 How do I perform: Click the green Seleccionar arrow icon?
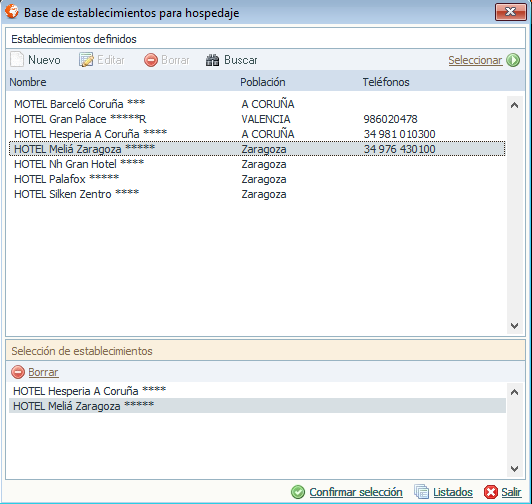[513, 60]
